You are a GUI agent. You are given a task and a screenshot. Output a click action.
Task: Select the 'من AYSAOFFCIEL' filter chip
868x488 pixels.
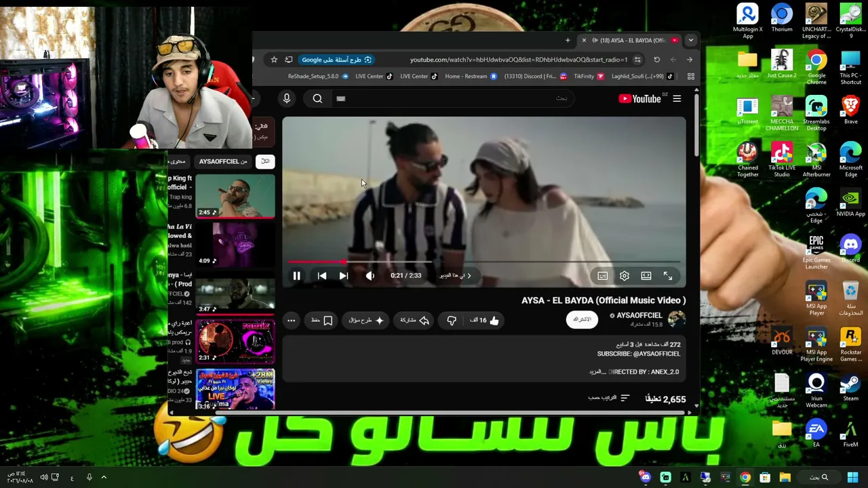(x=223, y=161)
